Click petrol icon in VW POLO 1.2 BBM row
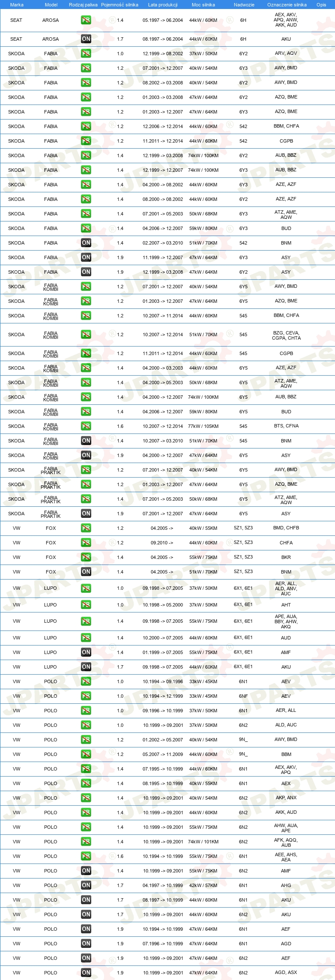Screen dimensions: 335x980 86,754
